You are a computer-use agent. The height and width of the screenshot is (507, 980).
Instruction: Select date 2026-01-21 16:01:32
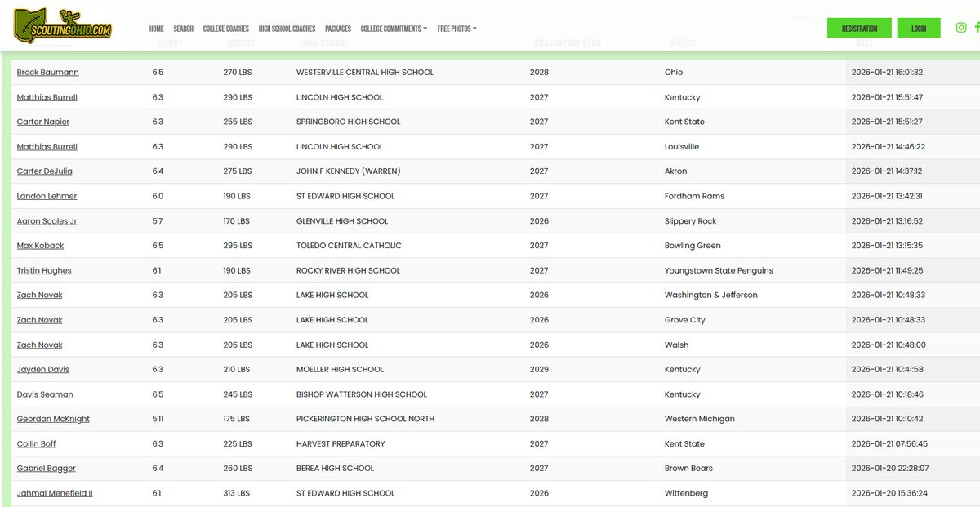tap(887, 73)
